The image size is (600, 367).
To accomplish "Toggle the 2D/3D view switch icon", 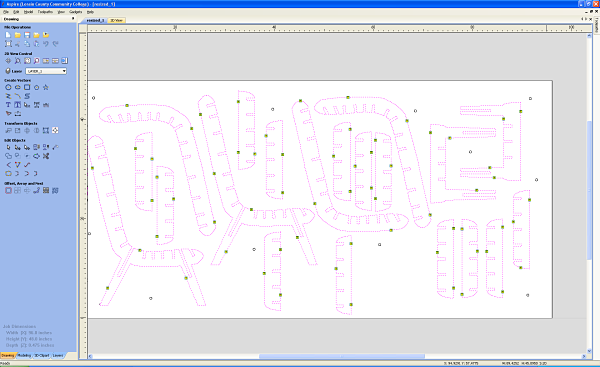I will 64,61.
